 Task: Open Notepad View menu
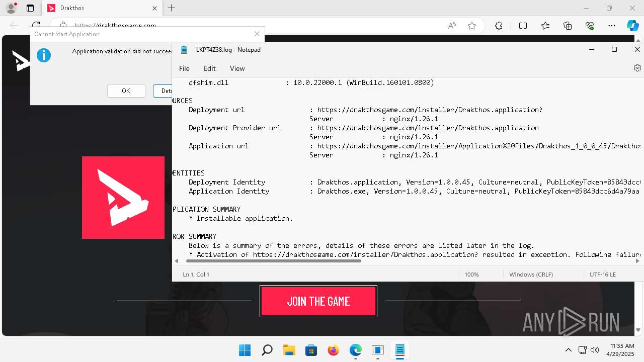pyautogui.click(x=237, y=68)
